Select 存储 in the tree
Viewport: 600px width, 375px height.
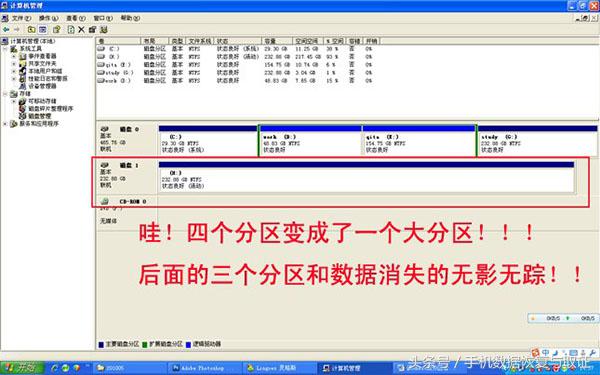[25, 94]
